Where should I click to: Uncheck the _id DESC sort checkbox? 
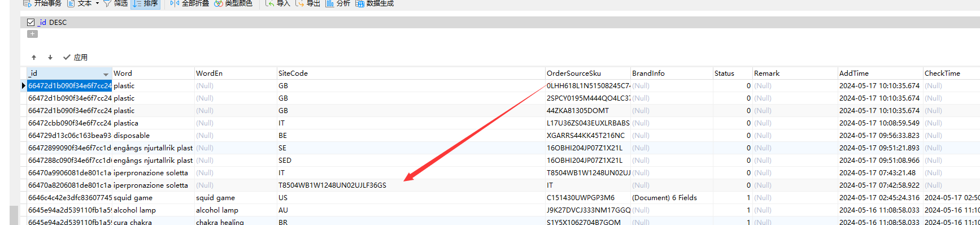click(31, 23)
